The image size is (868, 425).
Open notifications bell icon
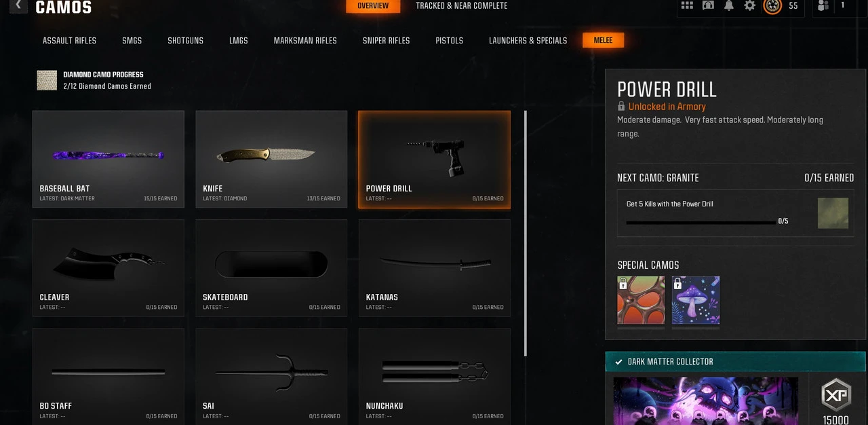pos(729,5)
